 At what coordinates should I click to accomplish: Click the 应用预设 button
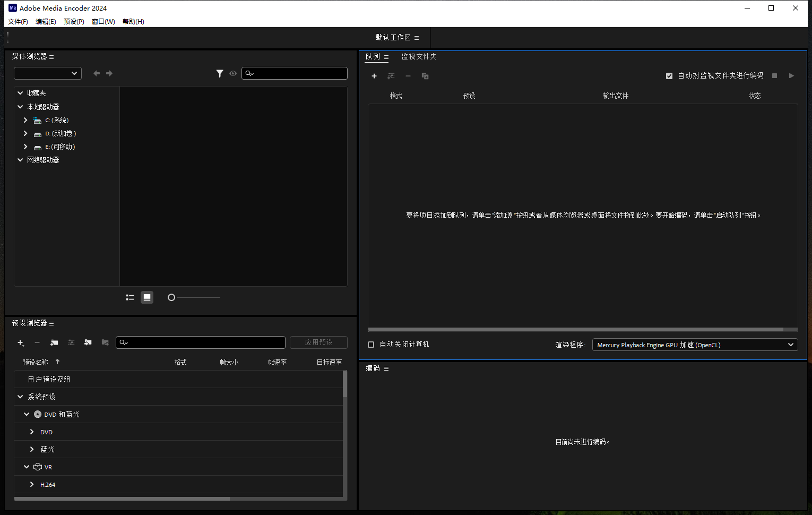click(x=318, y=342)
